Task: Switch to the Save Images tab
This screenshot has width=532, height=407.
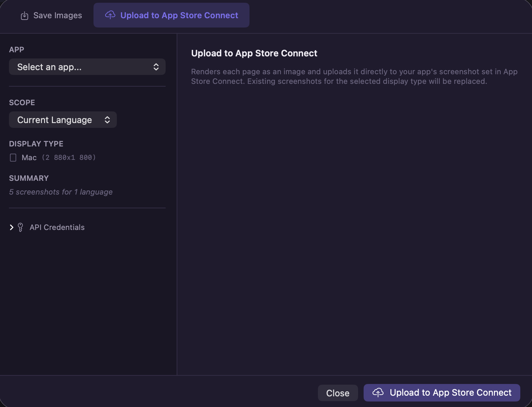Action: coord(51,15)
